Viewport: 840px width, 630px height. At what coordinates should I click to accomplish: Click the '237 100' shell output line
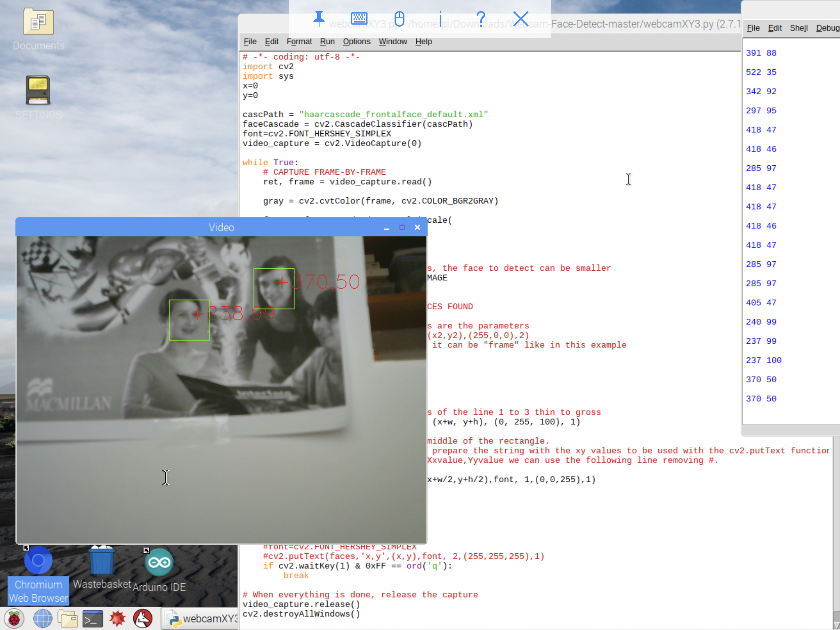click(x=764, y=360)
